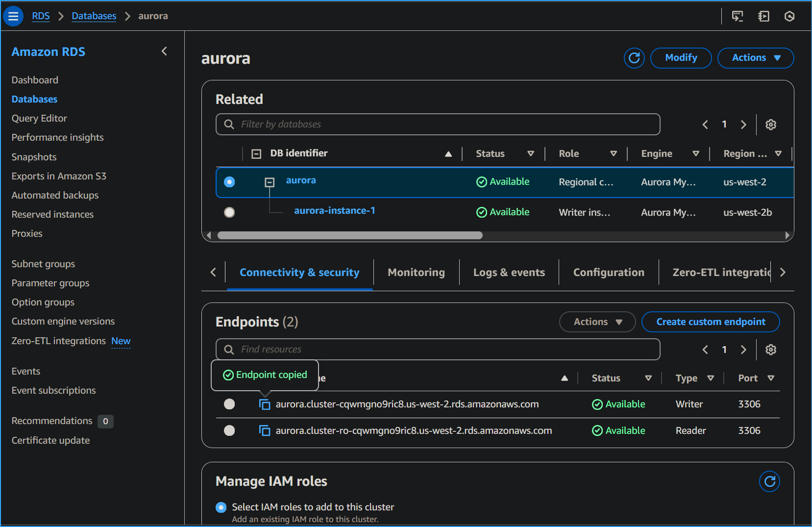
Task: Open the cluster Actions dropdown
Action: click(x=755, y=58)
